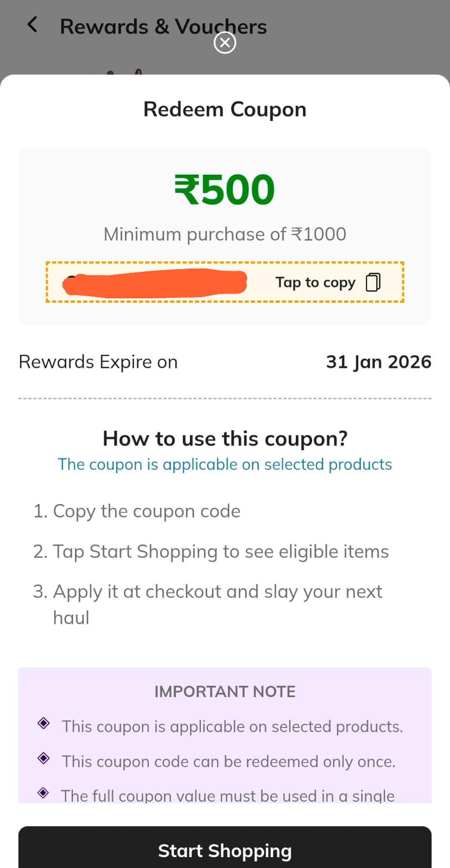Tap step 2 about Start Shopping
This screenshot has width=450, height=868.
(x=211, y=551)
